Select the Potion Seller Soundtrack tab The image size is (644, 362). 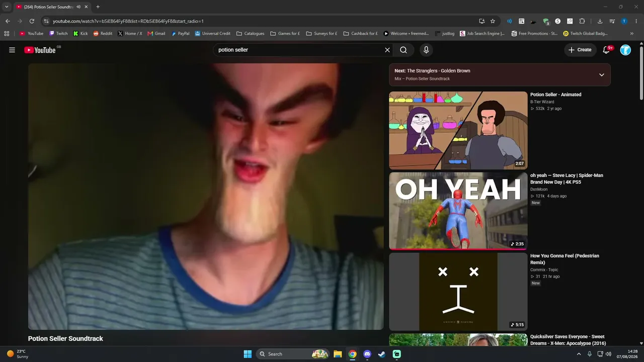coord(52,7)
